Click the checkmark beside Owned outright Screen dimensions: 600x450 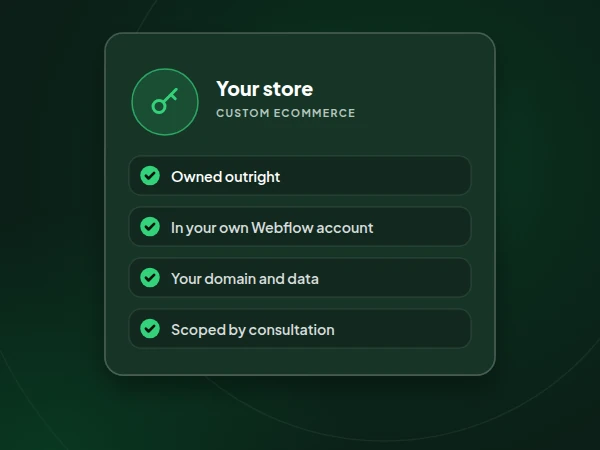tap(150, 176)
